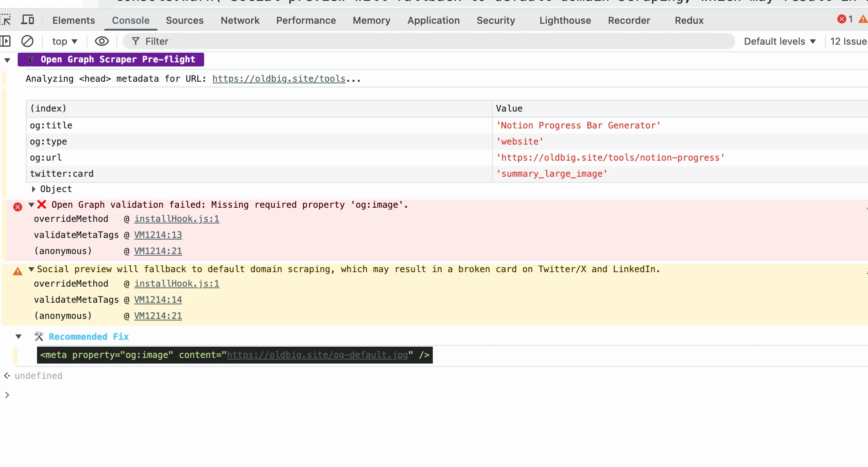Open VM1214:21 link in error trace

coord(158,251)
